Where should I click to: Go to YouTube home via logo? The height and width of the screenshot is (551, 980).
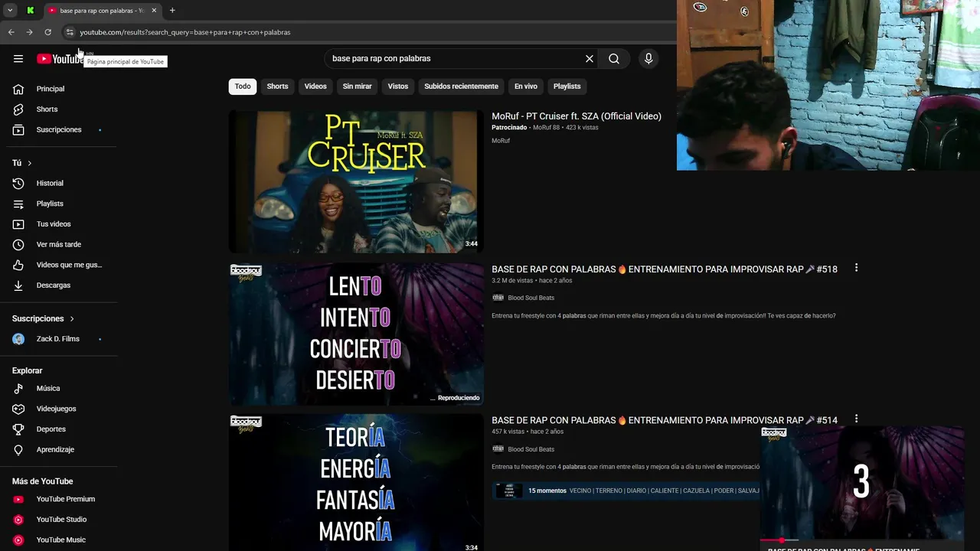point(60,59)
